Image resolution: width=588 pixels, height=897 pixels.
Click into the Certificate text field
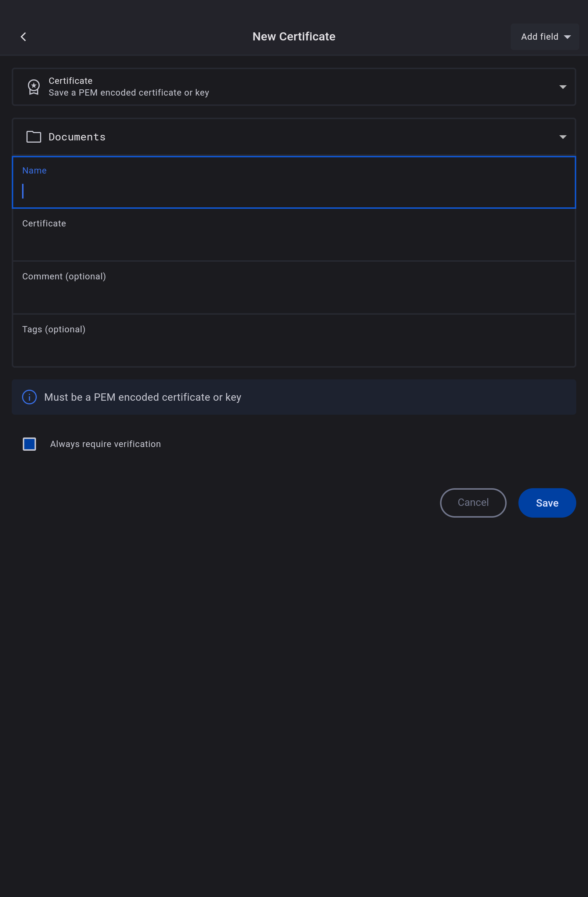tap(294, 241)
